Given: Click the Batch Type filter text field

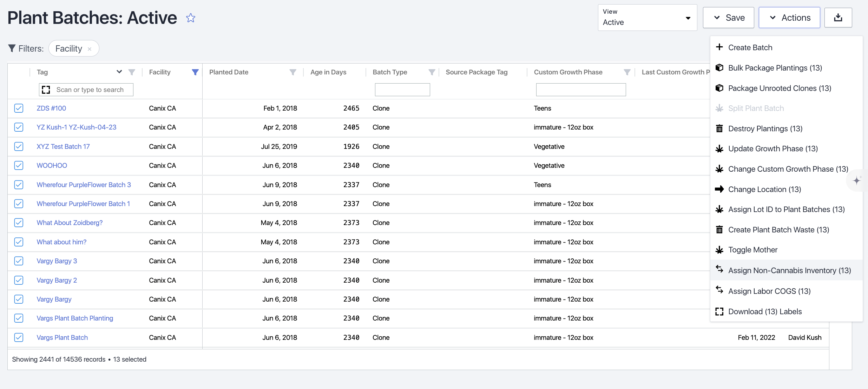Looking at the screenshot, I should pos(402,90).
